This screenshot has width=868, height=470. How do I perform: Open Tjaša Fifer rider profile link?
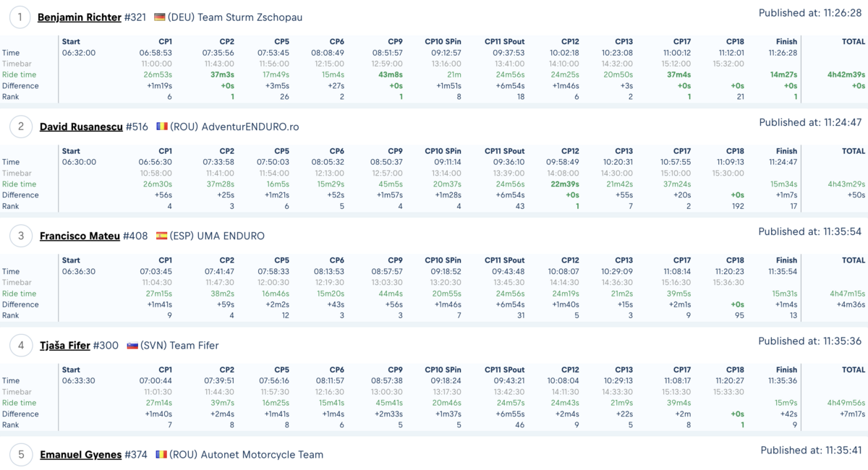pos(65,346)
